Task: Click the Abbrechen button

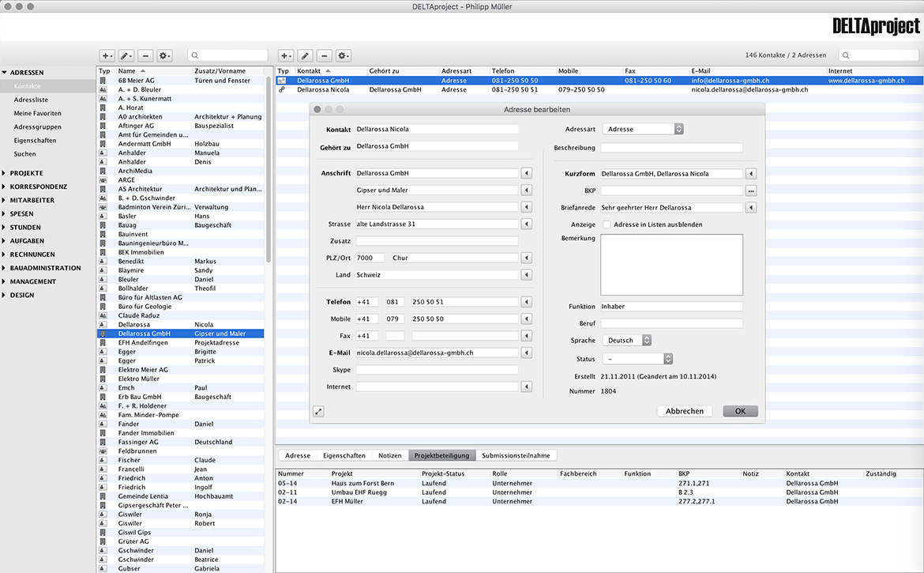Action: (x=685, y=412)
